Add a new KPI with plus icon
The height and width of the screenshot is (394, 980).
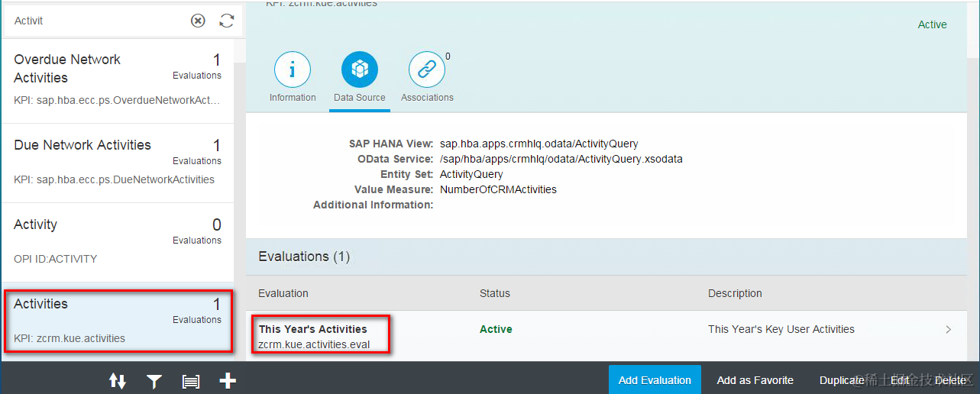pos(228,380)
